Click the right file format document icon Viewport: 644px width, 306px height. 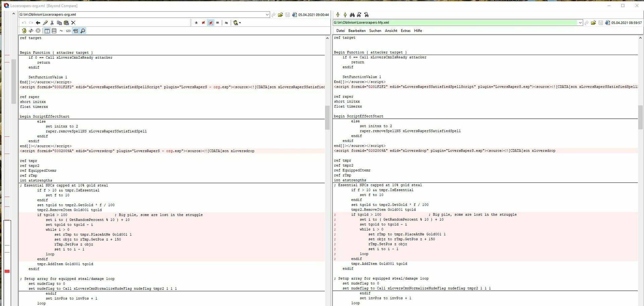[607, 22]
